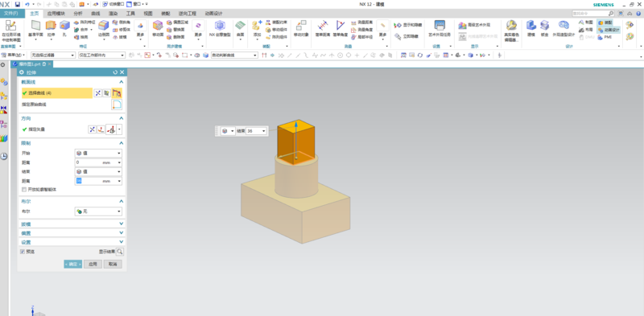Select the 移动面 move face tool
Screen dimensions: 644x316
point(158,28)
